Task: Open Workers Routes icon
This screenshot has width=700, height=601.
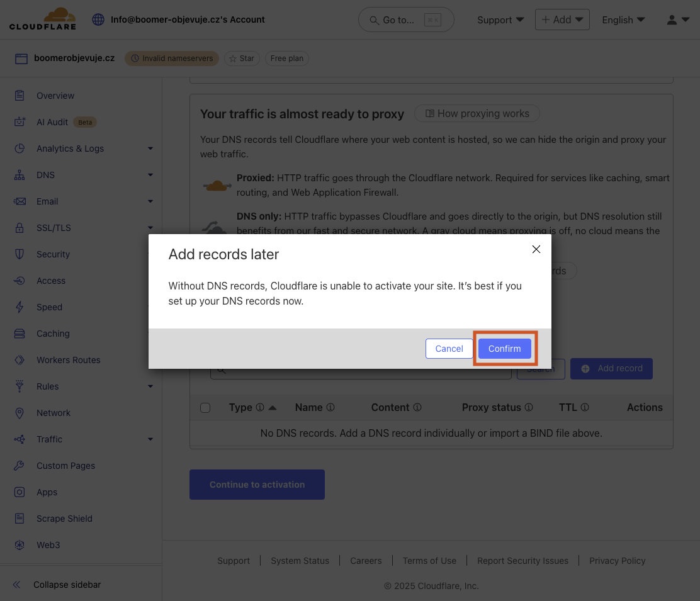Action: pos(20,360)
